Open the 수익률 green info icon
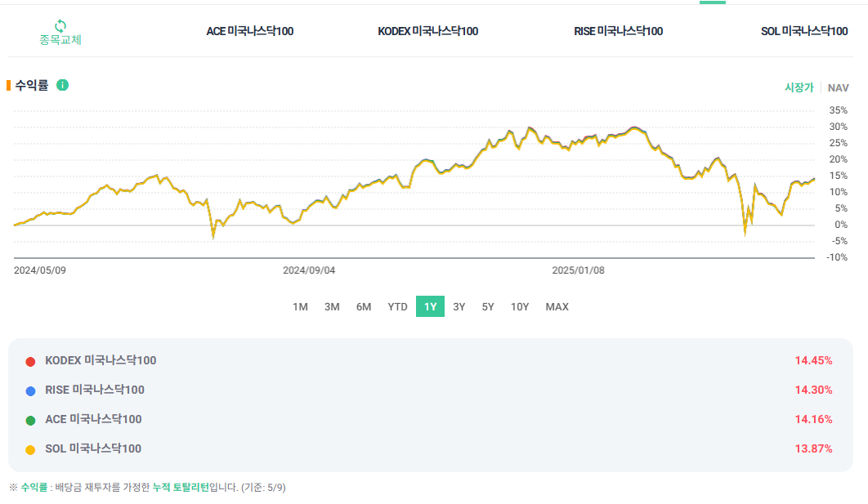868x504 pixels. 63,85
